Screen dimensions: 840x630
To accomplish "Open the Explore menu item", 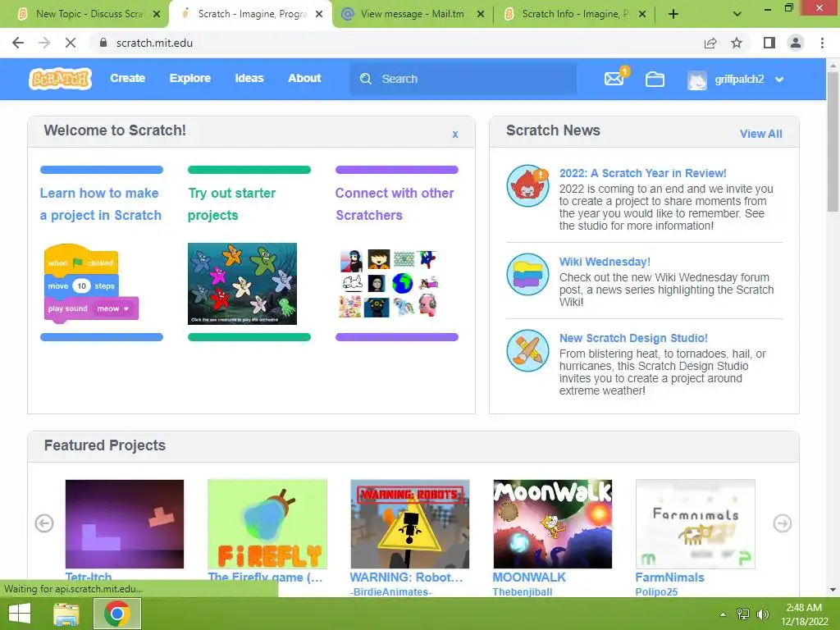I will (190, 78).
